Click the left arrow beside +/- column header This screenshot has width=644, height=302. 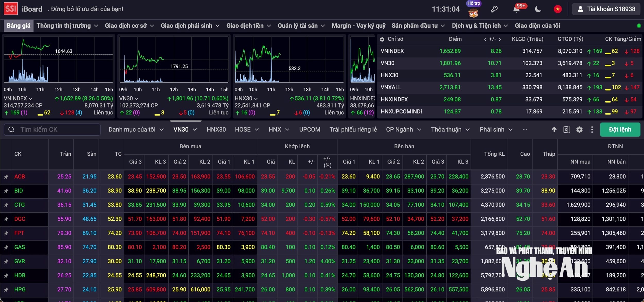click(x=485, y=39)
